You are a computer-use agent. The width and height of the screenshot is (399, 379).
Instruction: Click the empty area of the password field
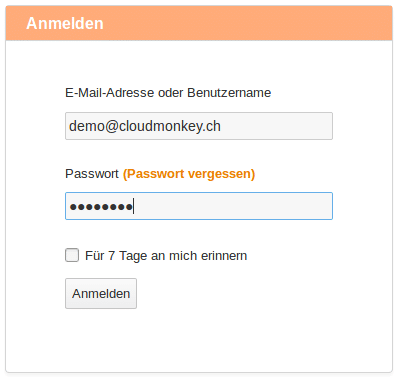pyautogui.click(x=233, y=206)
